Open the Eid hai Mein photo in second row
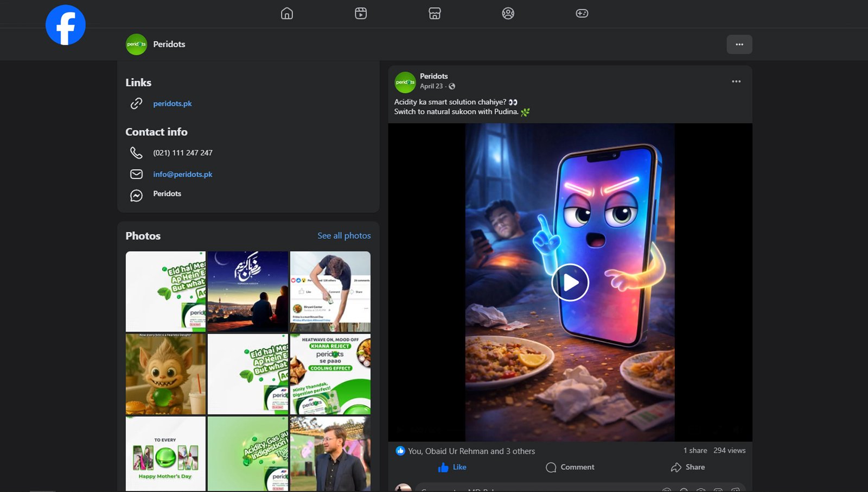 248,374
